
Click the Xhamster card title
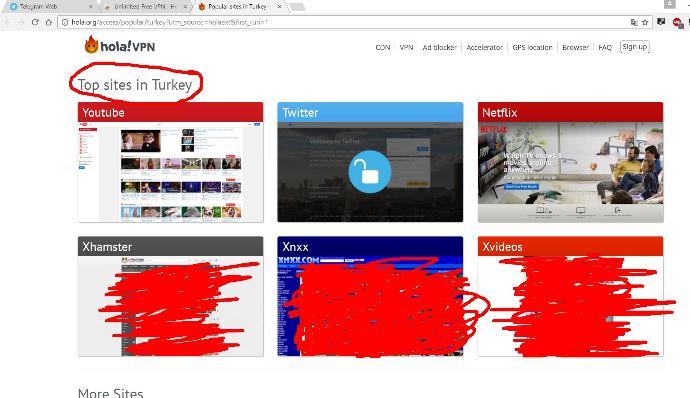107,247
